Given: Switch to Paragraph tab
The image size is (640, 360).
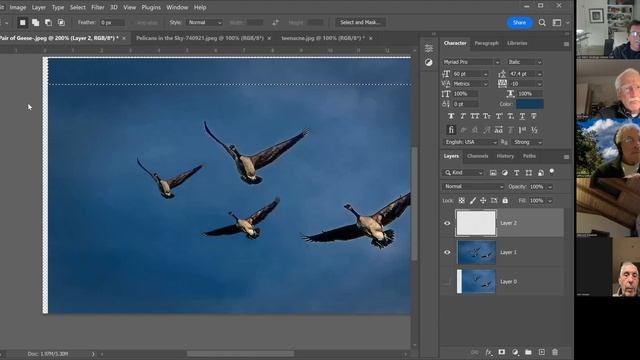Looking at the screenshot, I should pos(486,43).
